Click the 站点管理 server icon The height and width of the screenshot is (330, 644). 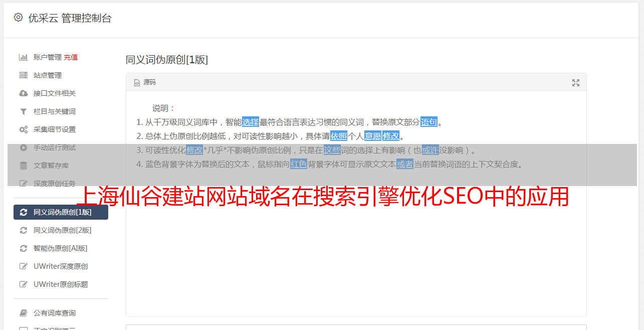coord(23,75)
